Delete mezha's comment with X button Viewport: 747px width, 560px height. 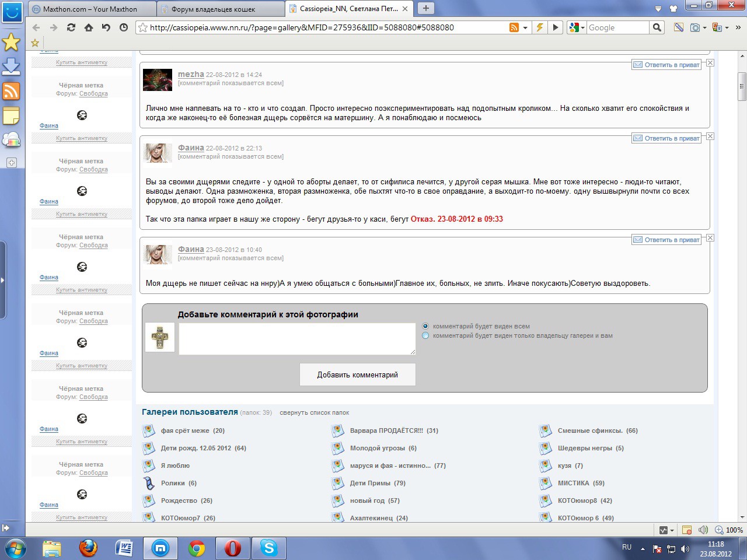point(710,63)
